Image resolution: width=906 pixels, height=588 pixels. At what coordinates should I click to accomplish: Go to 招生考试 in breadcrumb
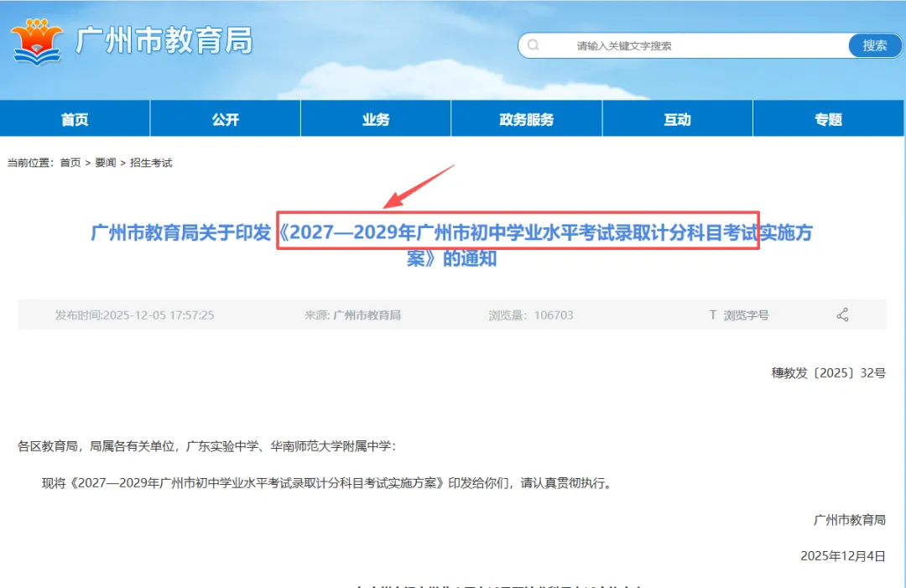click(151, 163)
